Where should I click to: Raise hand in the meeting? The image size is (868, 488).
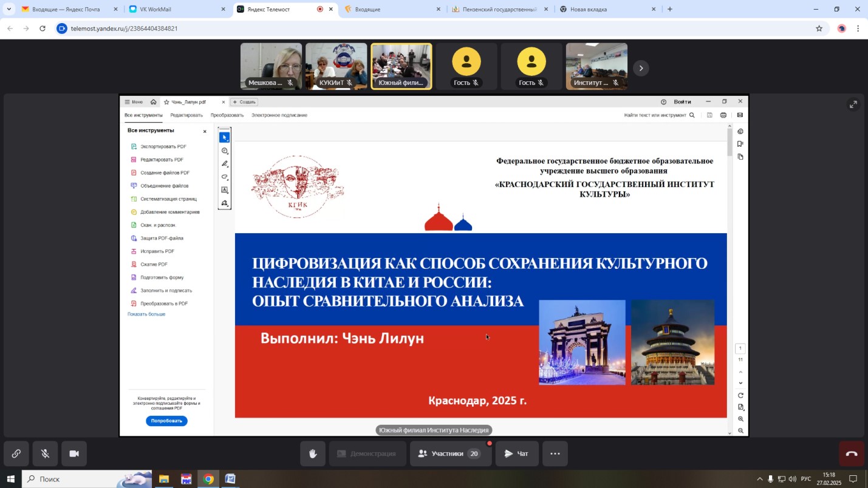coord(313,454)
